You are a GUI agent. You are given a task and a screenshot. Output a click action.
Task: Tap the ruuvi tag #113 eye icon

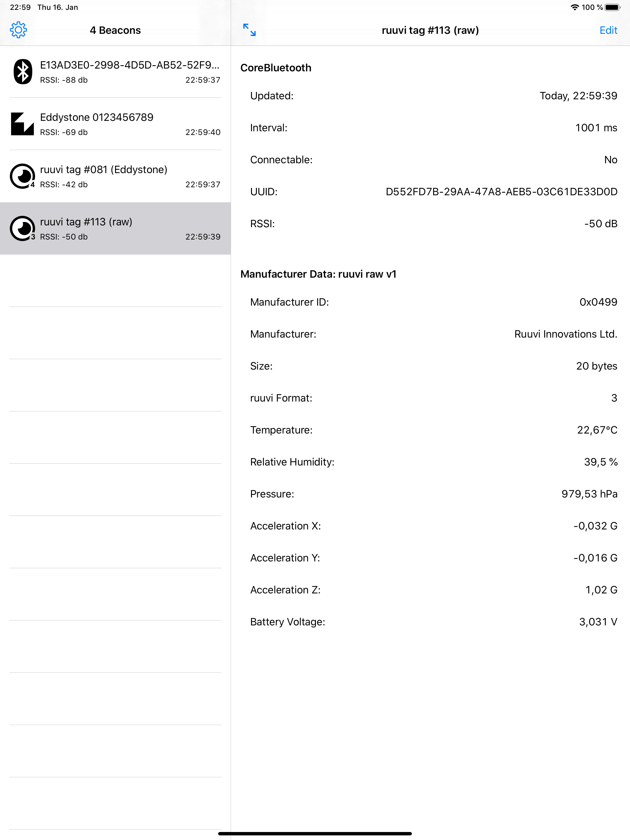(x=22, y=229)
